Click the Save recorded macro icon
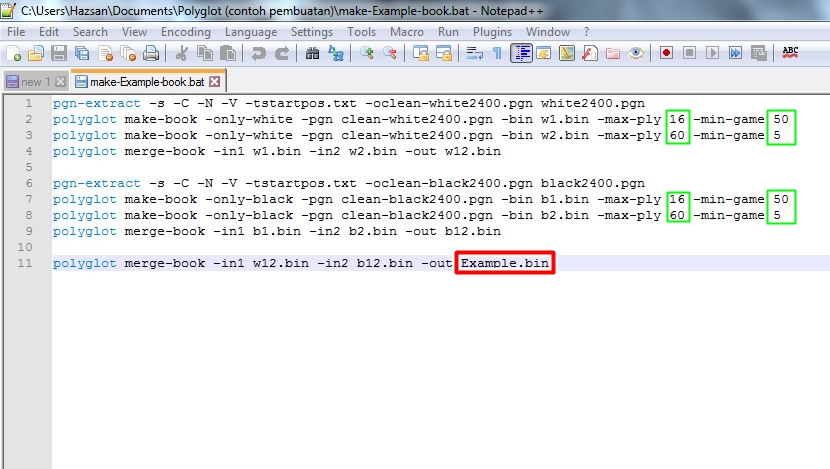The image size is (830, 469). point(759,53)
